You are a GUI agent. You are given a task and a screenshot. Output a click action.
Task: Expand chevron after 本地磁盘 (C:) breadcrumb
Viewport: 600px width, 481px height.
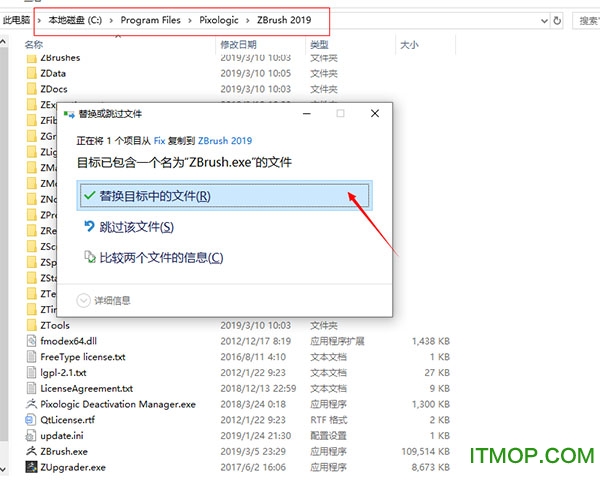click(x=111, y=20)
